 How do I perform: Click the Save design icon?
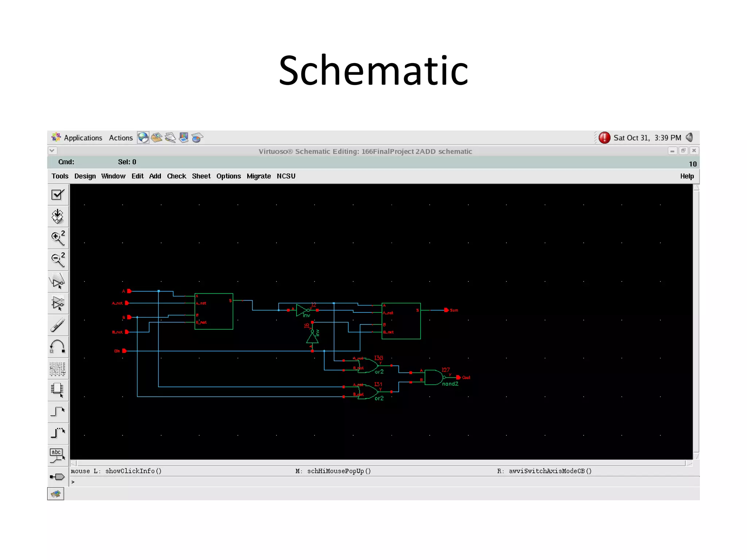[x=58, y=216]
